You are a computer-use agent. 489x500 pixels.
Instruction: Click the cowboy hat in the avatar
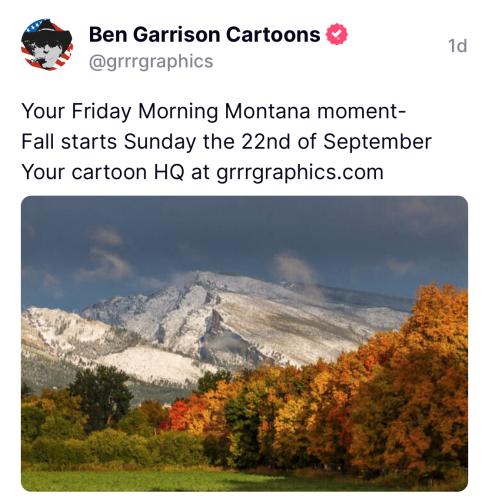(46, 34)
